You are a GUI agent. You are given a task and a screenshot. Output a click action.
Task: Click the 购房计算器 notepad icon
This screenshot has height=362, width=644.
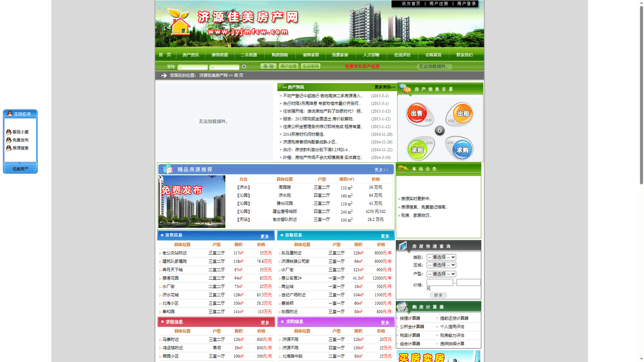point(402,307)
